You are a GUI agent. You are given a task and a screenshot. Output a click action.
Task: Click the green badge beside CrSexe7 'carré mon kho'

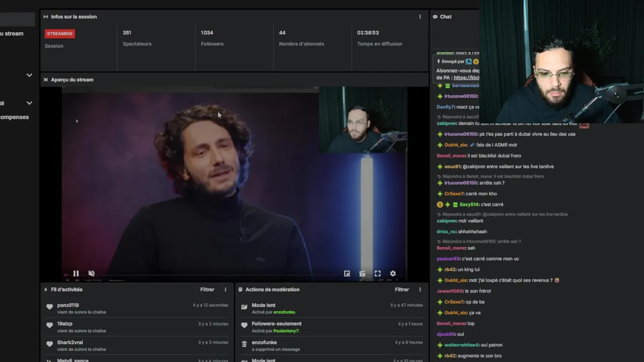[440, 194]
